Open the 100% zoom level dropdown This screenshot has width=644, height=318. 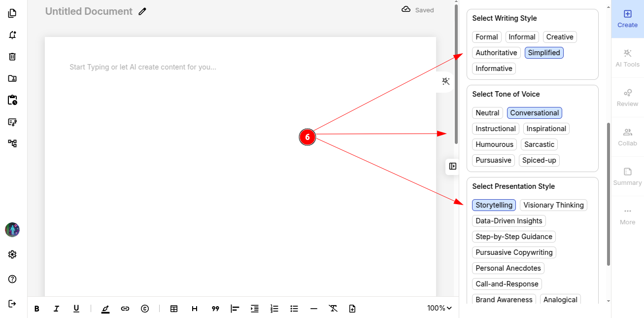(x=439, y=308)
